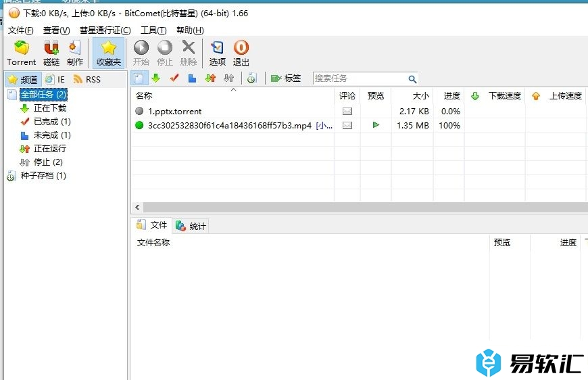Open the 查看 menu
This screenshot has height=380, width=588.
click(x=56, y=30)
